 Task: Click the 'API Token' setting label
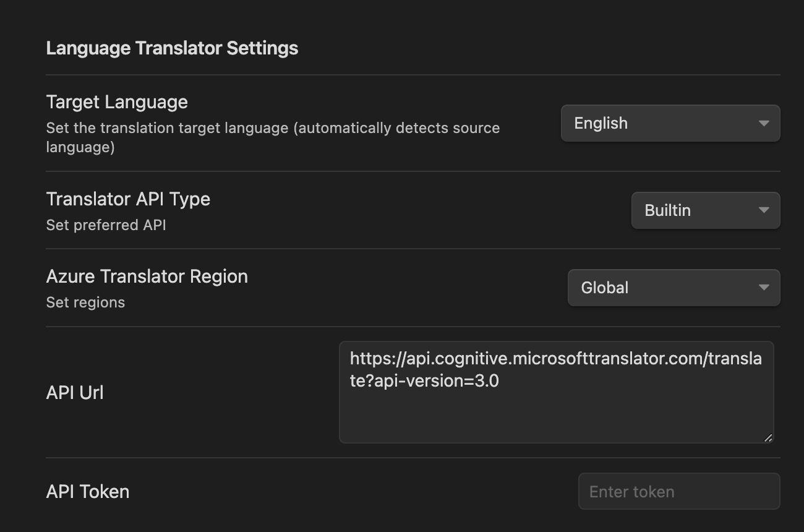[88, 492]
